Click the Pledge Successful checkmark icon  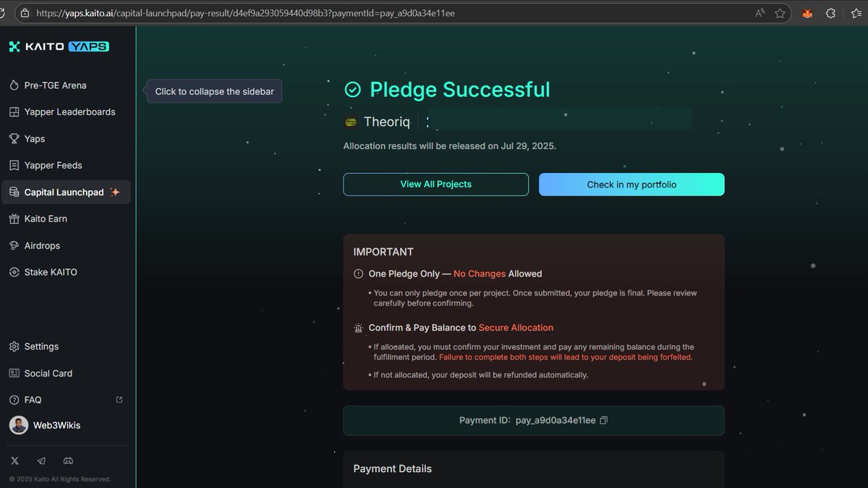point(352,90)
